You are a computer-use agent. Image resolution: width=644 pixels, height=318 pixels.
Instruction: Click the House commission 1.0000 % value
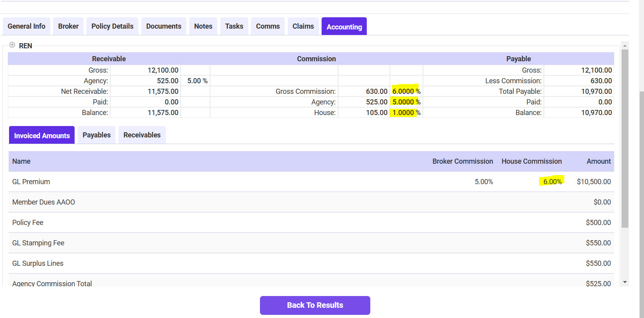coord(406,113)
